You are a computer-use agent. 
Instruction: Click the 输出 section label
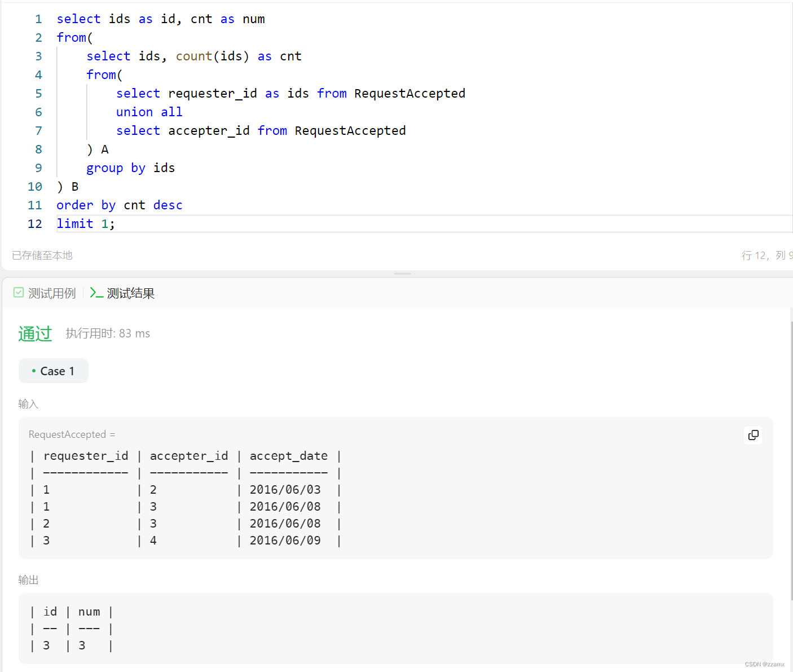click(x=28, y=580)
